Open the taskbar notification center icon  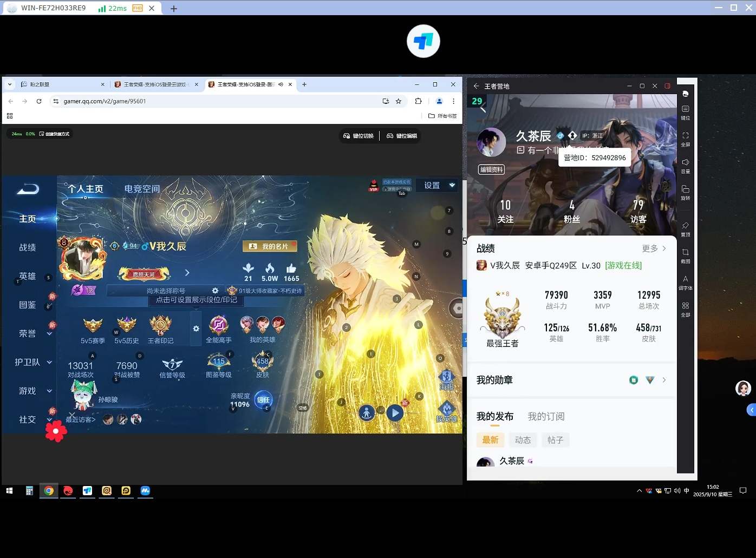pyautogui.click(x=743, y=491)
